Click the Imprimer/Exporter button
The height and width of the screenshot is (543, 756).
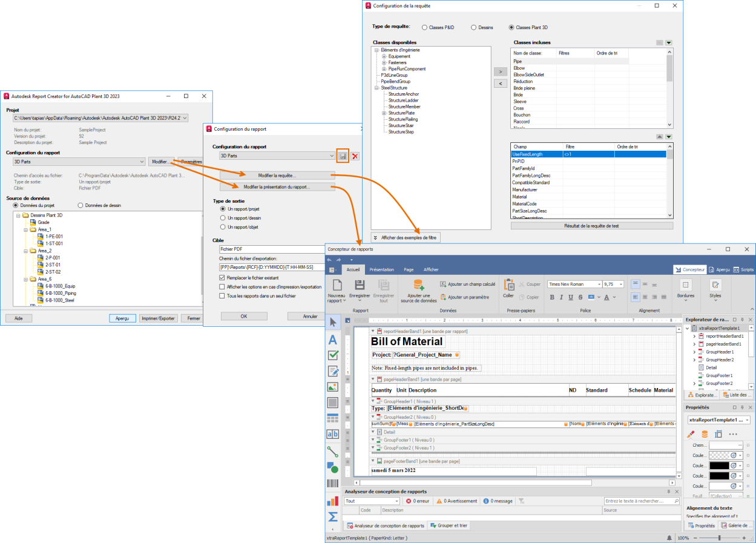tap(157, 318)
